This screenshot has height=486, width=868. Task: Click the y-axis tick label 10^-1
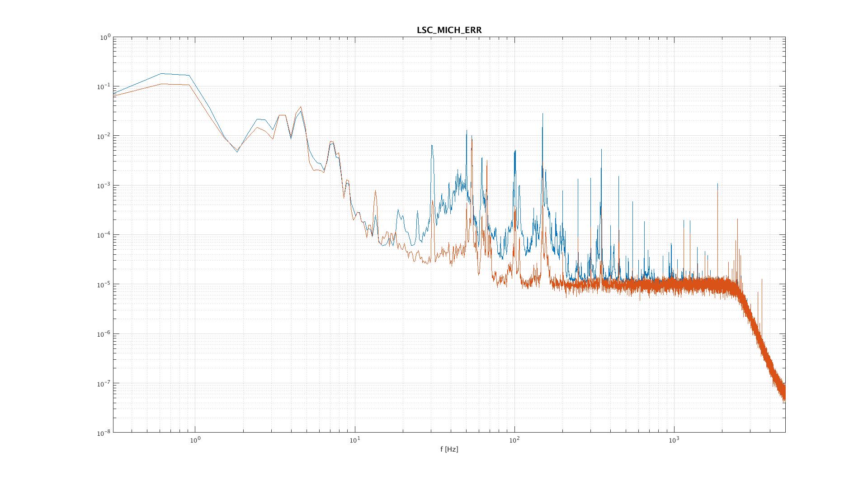[x=104, y=87]
